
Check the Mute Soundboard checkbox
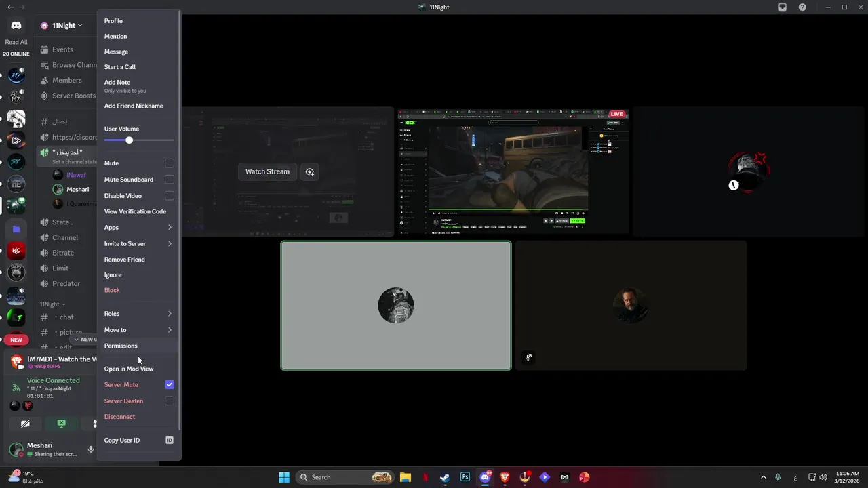pos(170,180)
